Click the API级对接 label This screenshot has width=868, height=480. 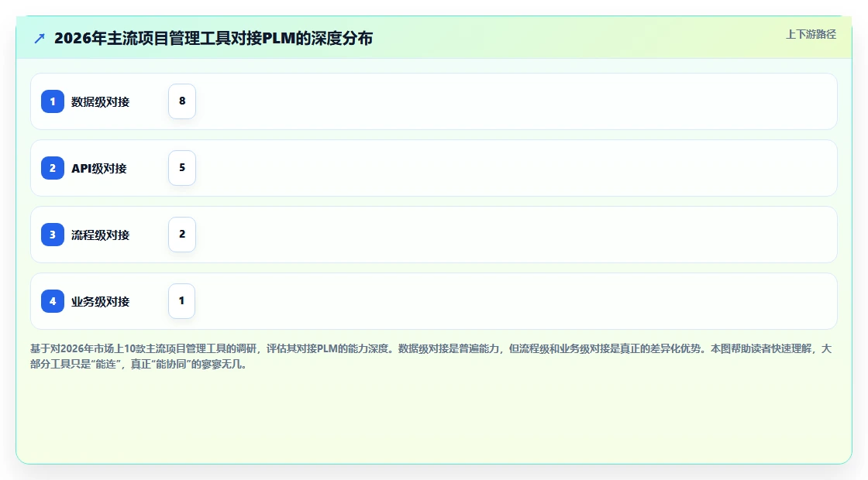coord(99,168)
